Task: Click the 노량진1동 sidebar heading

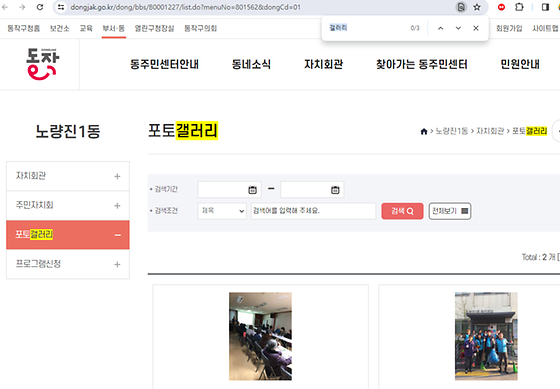Action: [x=68, y=131]
